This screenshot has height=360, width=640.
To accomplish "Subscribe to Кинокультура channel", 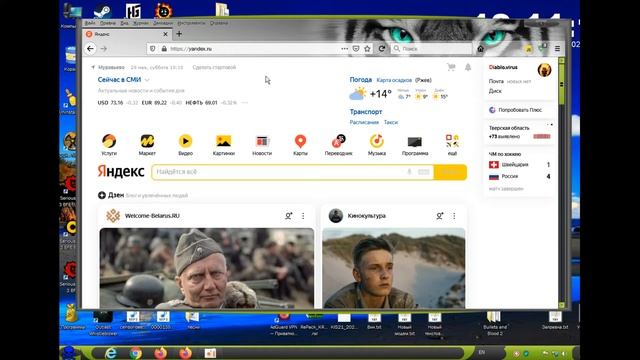I will 440,216.
